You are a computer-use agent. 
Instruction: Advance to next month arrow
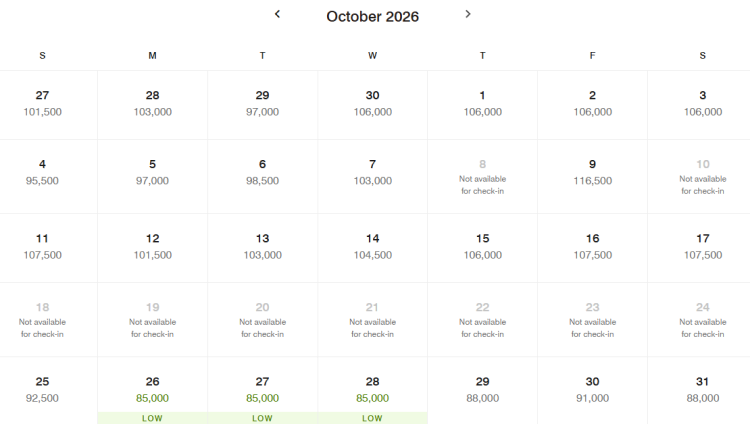point(468,14)
